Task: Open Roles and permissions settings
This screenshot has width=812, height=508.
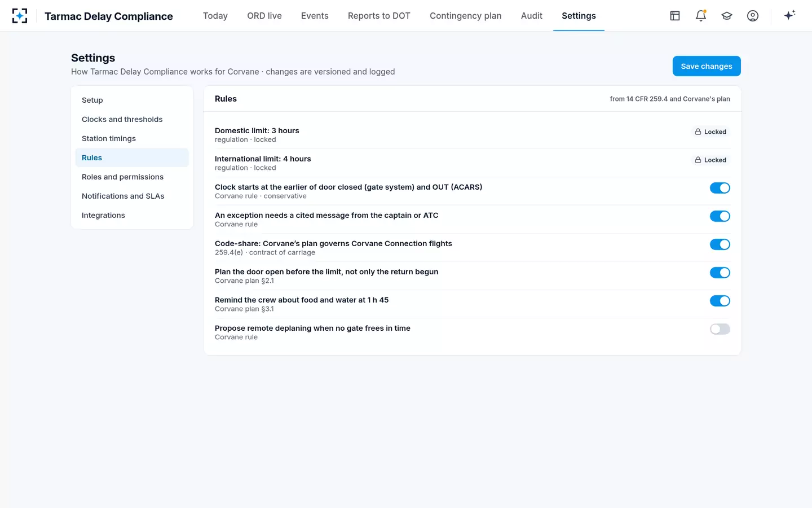Action: (x=132, y=177)
